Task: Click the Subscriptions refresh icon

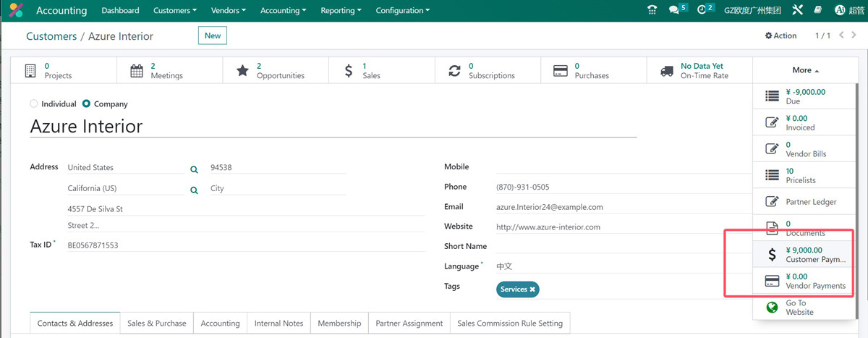Action: coord(454,71)
